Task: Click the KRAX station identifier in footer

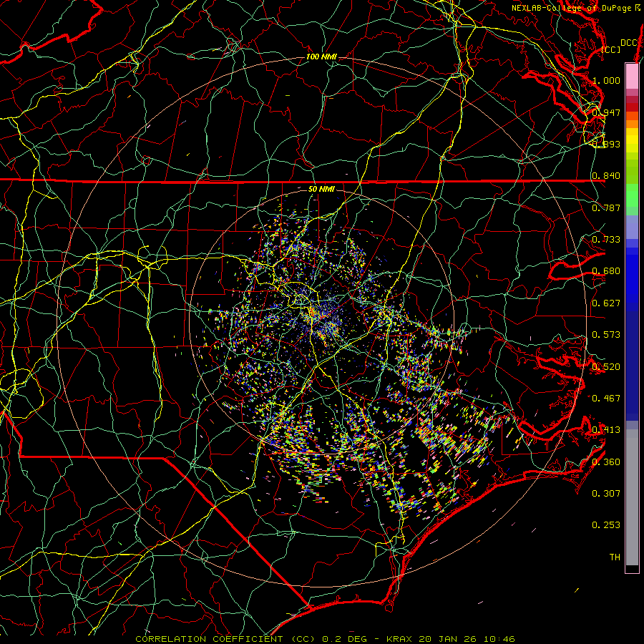Action: click(x=399, y=639)
